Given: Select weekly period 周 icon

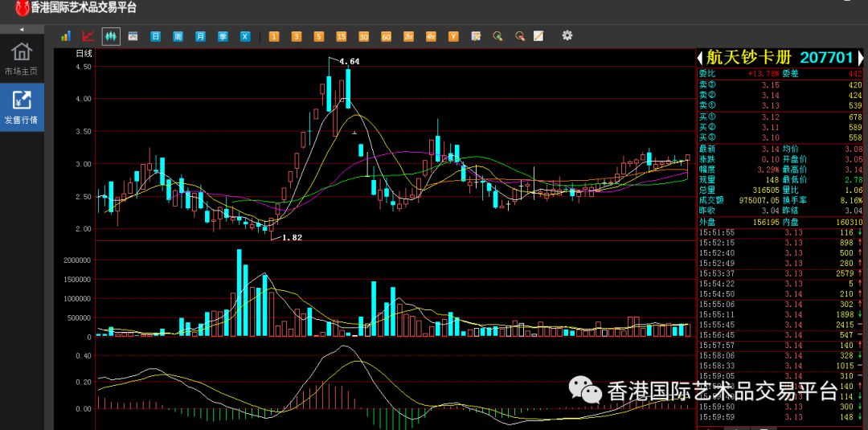Looking at the screenshot, I should click(x=178, y=36).
